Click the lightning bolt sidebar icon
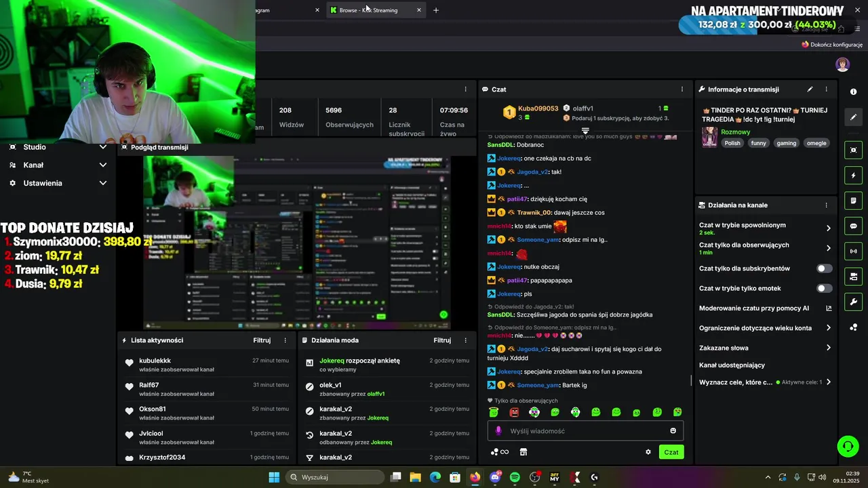 coord(853,176)
